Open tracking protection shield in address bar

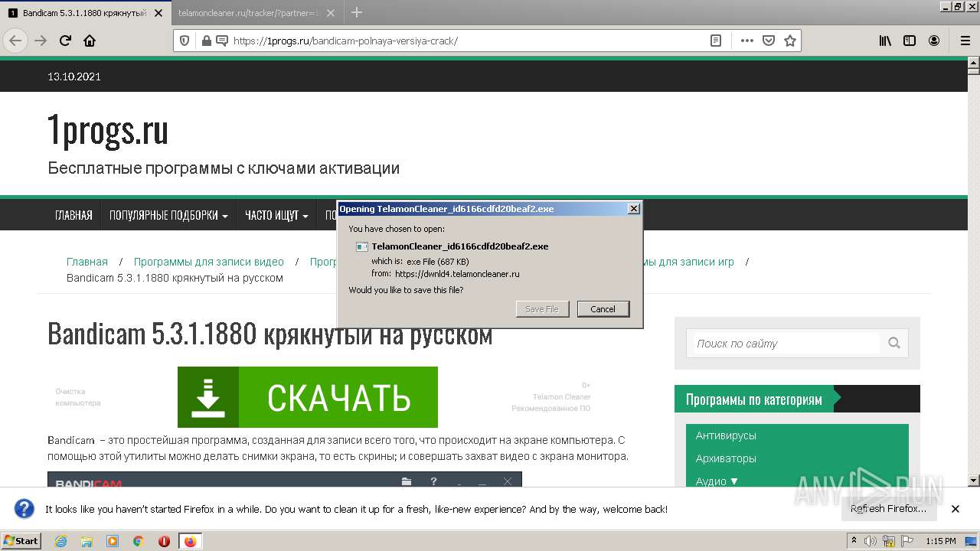(x=185, y=41)
